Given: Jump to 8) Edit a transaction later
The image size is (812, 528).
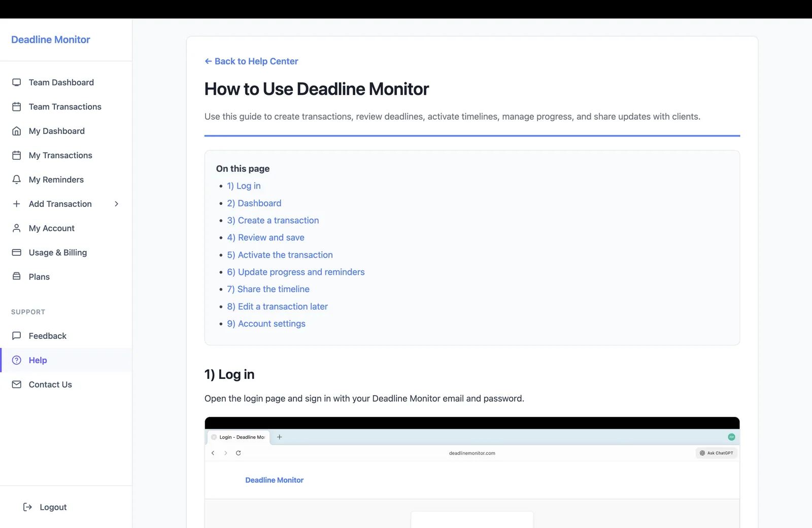Looking at the screenshot, I should 278,306.
